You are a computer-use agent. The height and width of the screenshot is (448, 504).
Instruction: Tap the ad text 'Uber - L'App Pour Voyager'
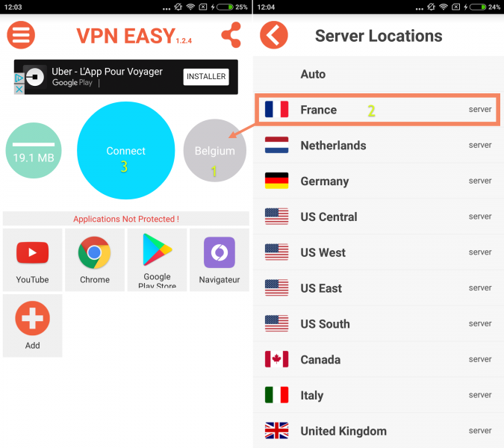tap(107, 72)
